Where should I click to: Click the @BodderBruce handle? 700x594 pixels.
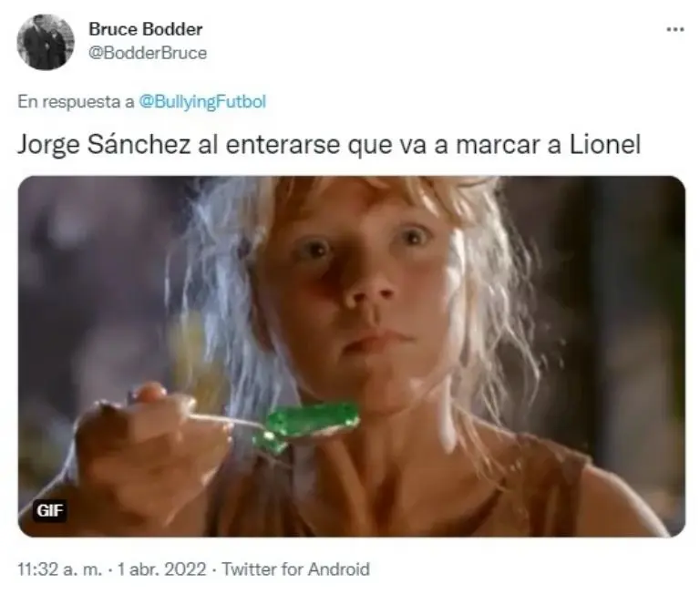click(x=148, y=53)
